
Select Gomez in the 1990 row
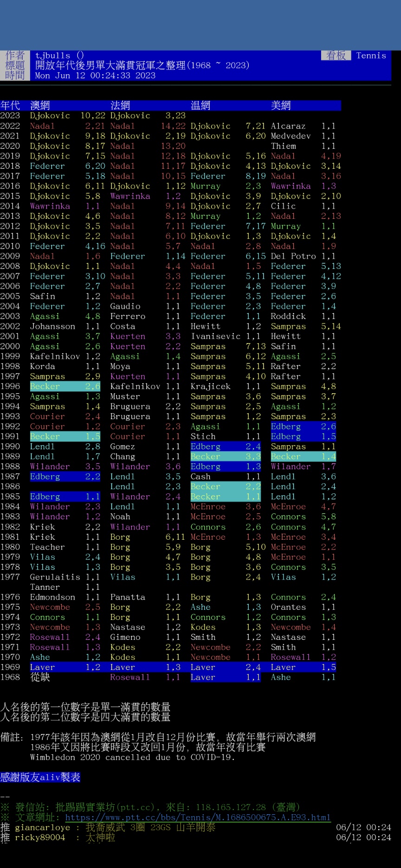[x=123, y=447]
